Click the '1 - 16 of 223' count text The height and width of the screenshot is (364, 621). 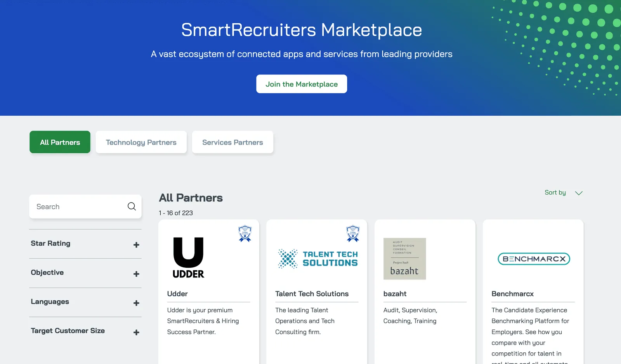click(x=176, y=213)
